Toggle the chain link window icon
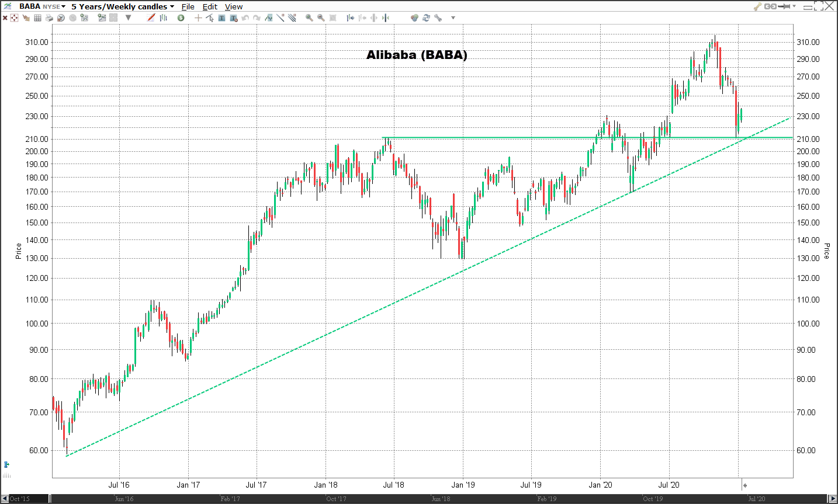The width and height of the screenshot is (838, 504). [770, 6]
